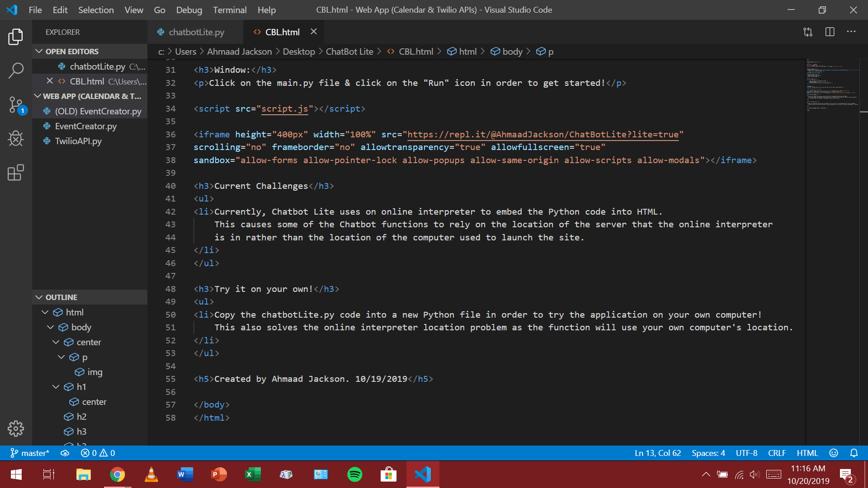
Task: Collapse the Outline panel section
Action: [39, 297]
